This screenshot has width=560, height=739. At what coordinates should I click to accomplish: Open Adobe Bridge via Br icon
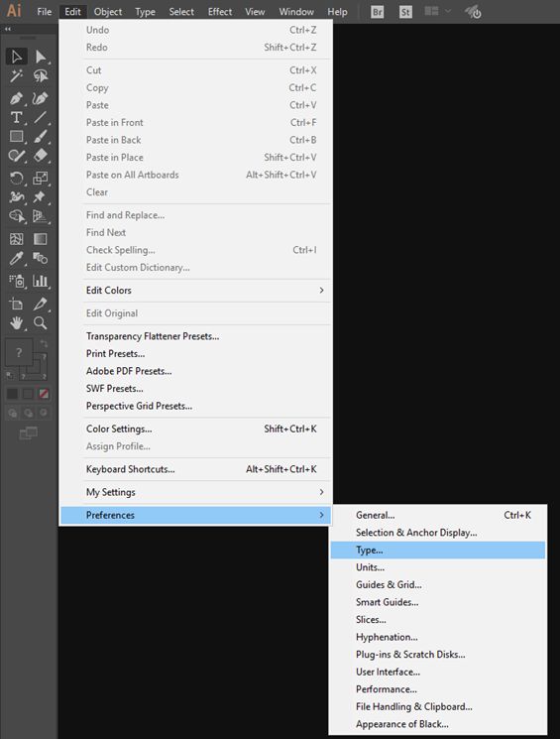pyautogui.click(x=378, y=12)
